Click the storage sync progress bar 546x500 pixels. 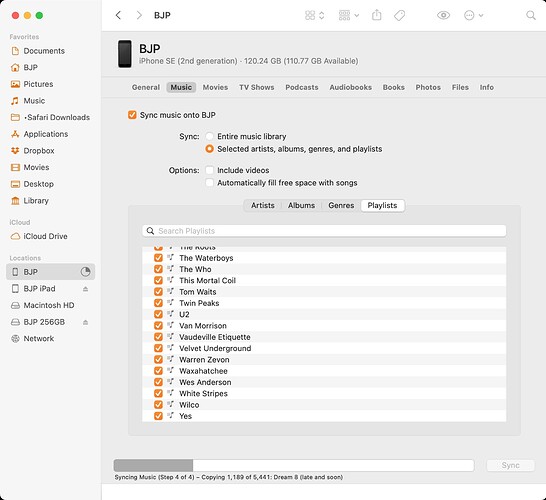pyautogui.click(x=294, y=466)
